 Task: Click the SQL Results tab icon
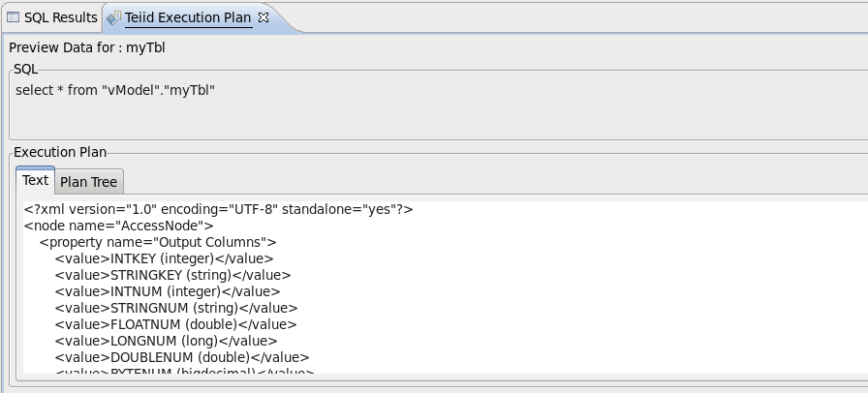tap(14, 17)
